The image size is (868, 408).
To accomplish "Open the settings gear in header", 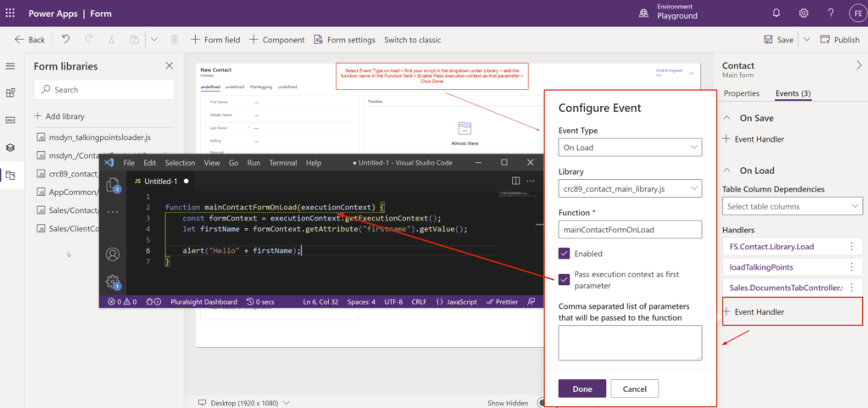I will [x=804, y=13].
